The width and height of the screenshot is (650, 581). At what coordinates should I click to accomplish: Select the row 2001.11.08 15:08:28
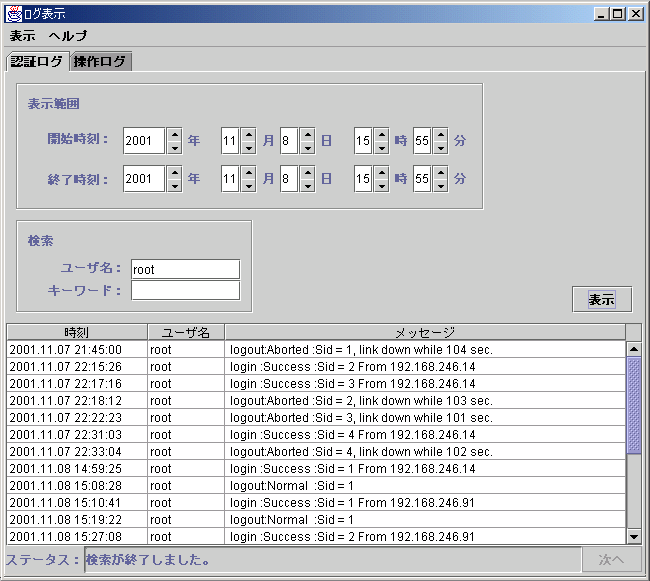coord(316,485)
